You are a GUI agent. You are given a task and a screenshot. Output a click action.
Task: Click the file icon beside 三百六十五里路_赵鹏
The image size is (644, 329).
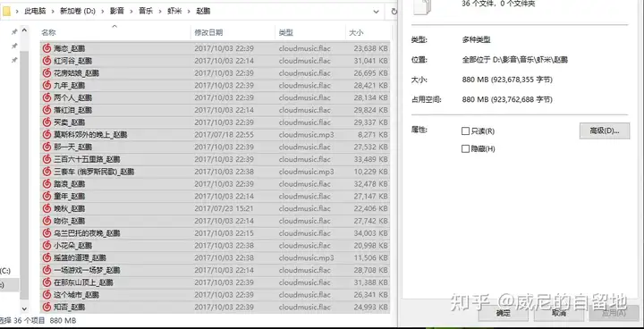pos(47,159)
